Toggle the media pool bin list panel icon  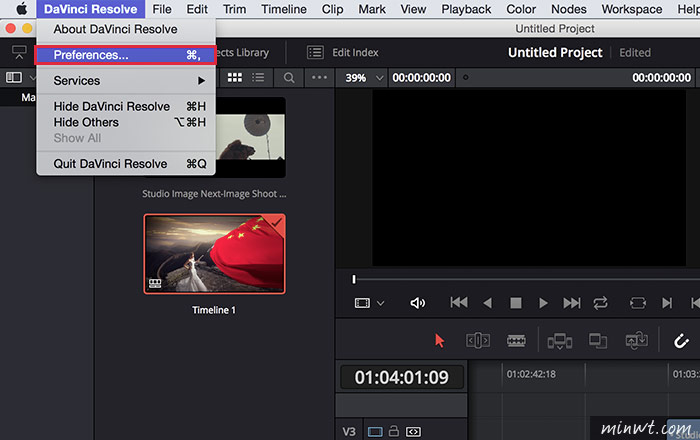(x=13, y=78)
